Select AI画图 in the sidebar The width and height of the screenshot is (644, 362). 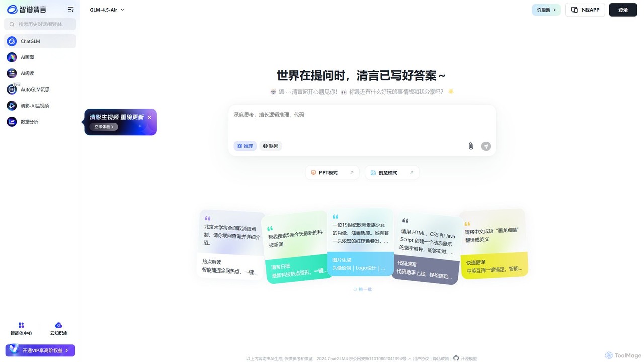pos(40,57)
